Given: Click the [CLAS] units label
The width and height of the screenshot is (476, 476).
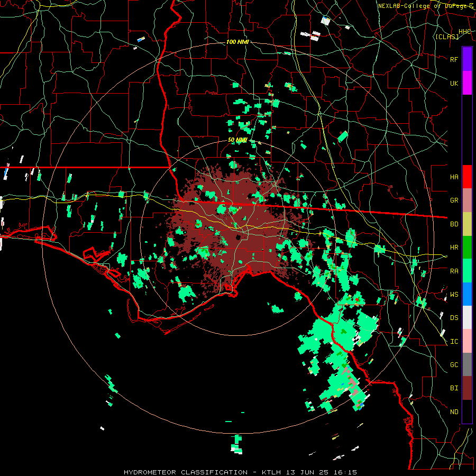Looking at the screenshot, I should pyautogui.click(x=447, y=36).
